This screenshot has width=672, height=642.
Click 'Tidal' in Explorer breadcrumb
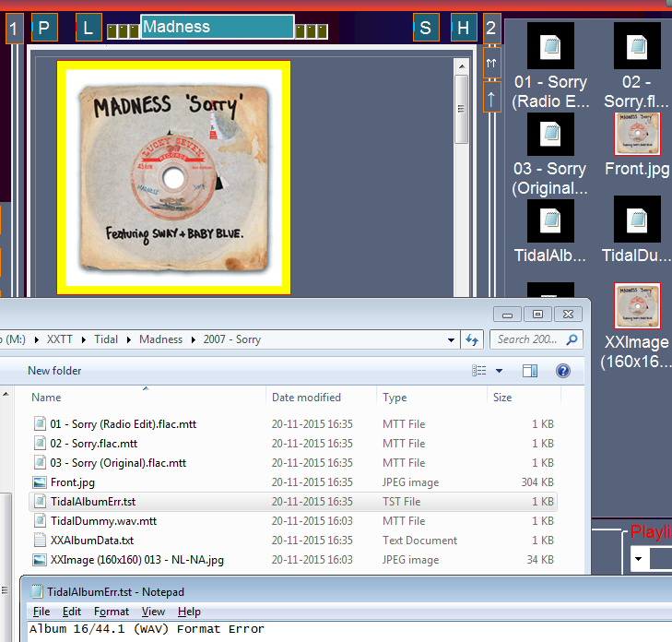[106, 339]
